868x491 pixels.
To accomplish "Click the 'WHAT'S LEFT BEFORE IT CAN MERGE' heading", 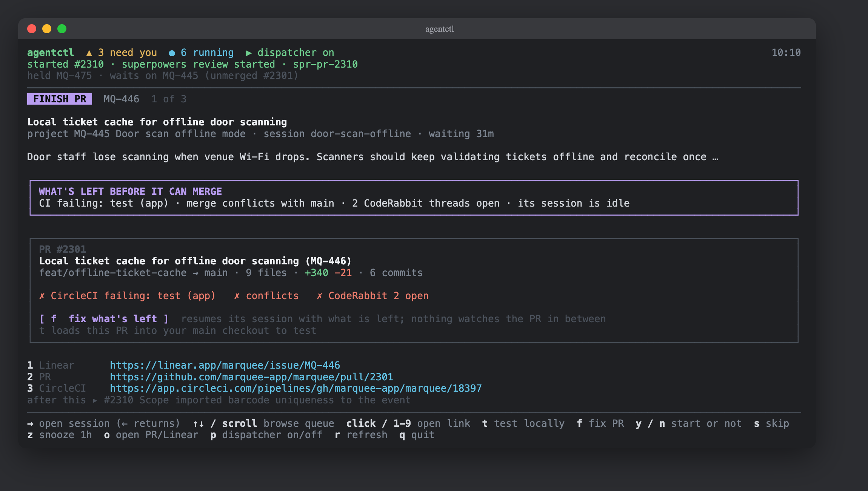I will pyautogui.click(x=130, y=191).
